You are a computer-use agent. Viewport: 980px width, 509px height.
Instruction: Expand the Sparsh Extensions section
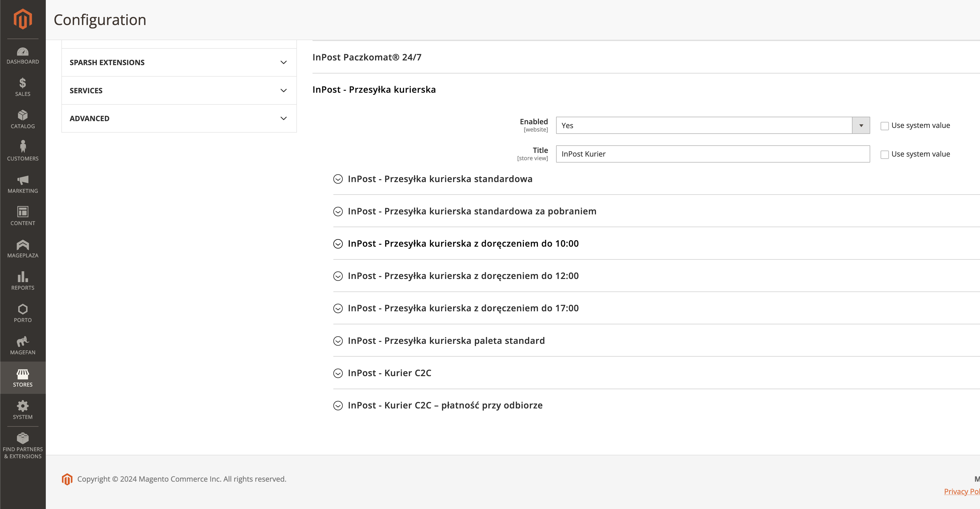[x=179, y=63]
